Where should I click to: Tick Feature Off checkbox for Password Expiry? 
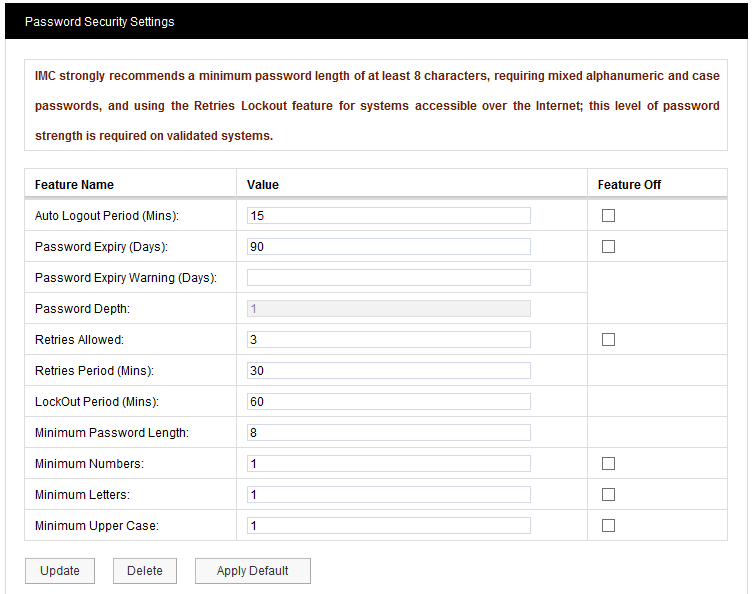[608, 247]
